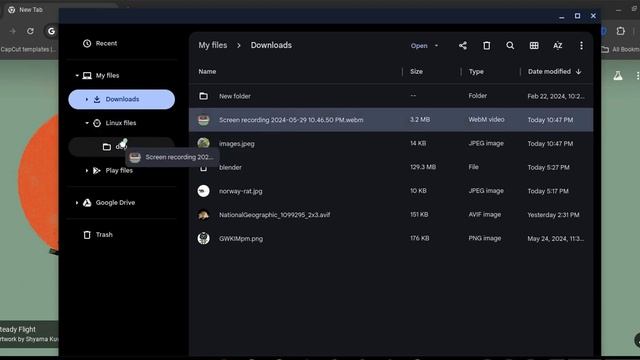Click the My files laptop icon
The width and height of the screenshot is (640, 360).
[87, 76]
